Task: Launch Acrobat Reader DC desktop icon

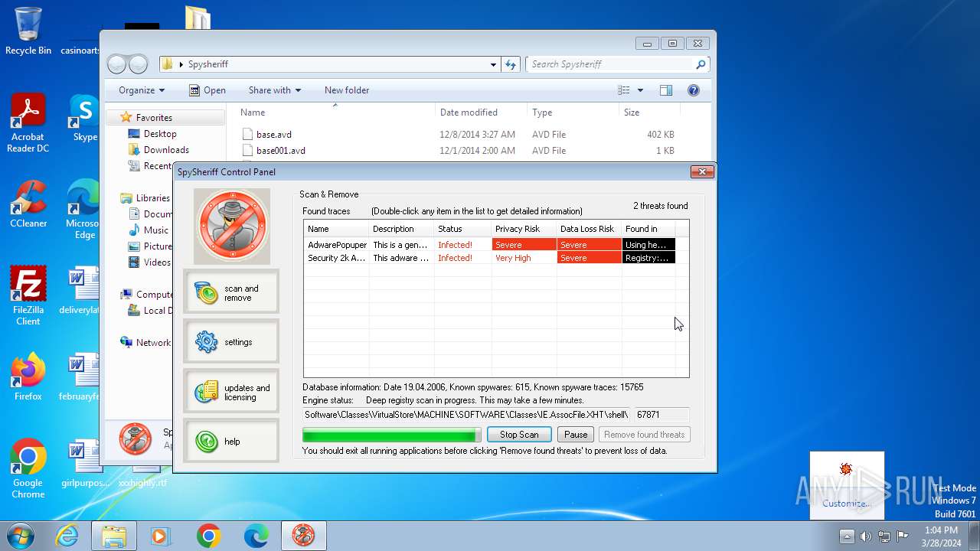Action: click(x=28, y=122)
